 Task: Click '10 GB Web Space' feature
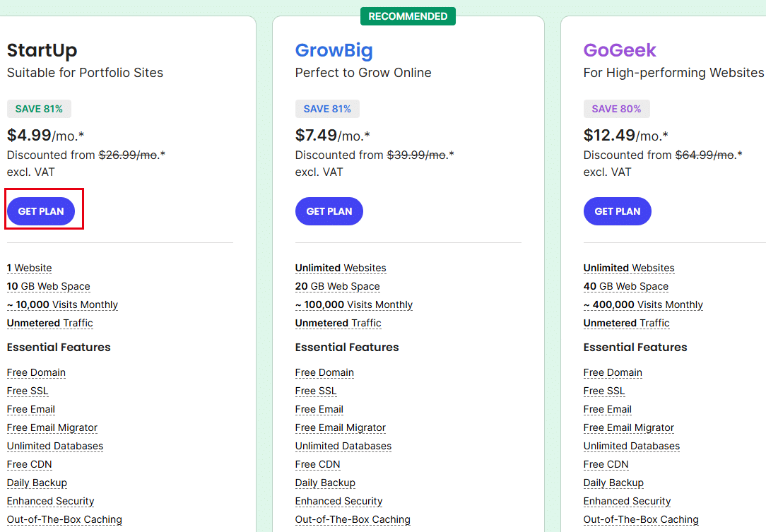pos(48,286)
